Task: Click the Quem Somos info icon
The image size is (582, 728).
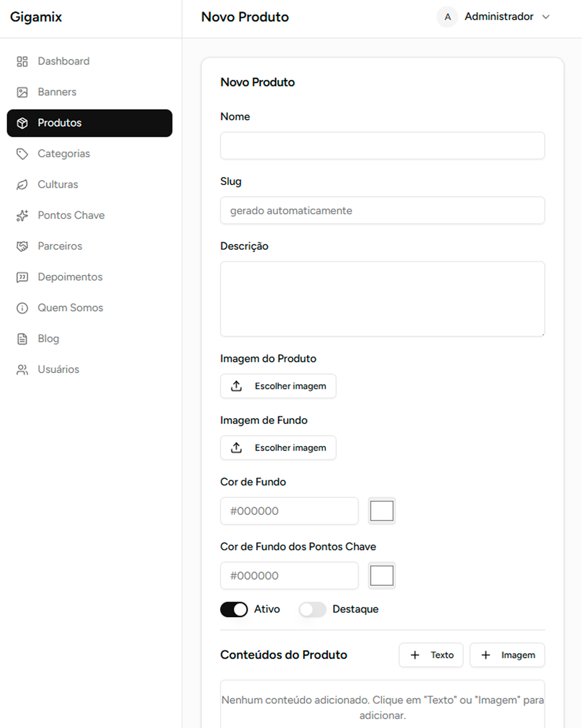Action: coord(21,308)
